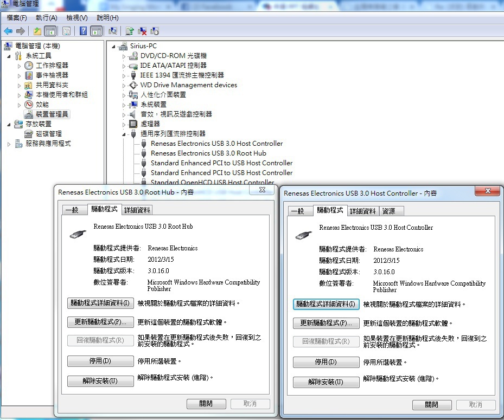This screenshot has height=420, width=504.
Task: Select 電腦管理 (本機) root node
Action: (x=37, y=46)
